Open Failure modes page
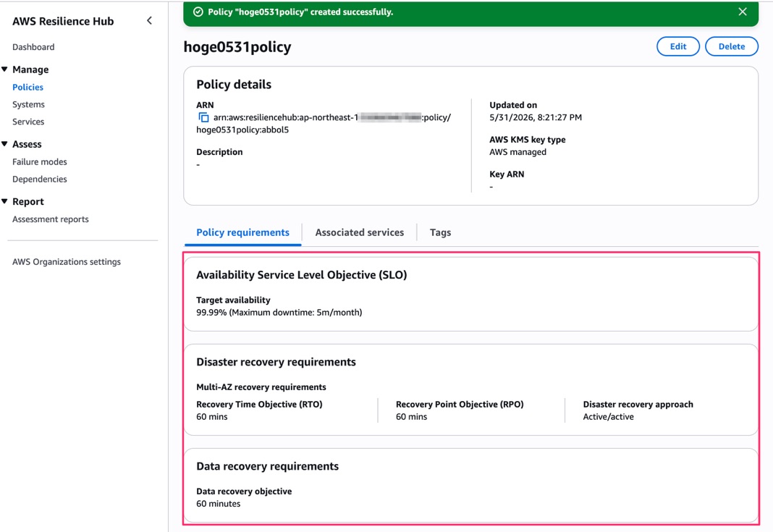Screen dimensions: 773x532 pyautogui.click(x=39, y=161)
